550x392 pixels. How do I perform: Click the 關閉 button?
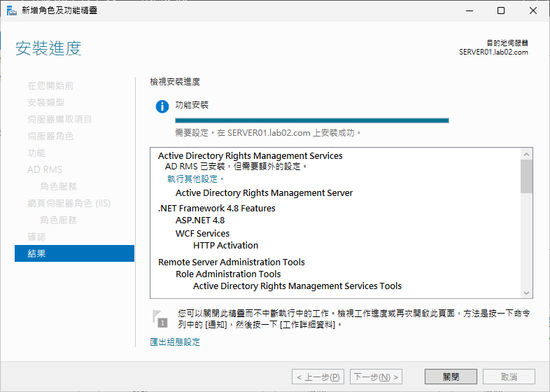tap(451, 377)
